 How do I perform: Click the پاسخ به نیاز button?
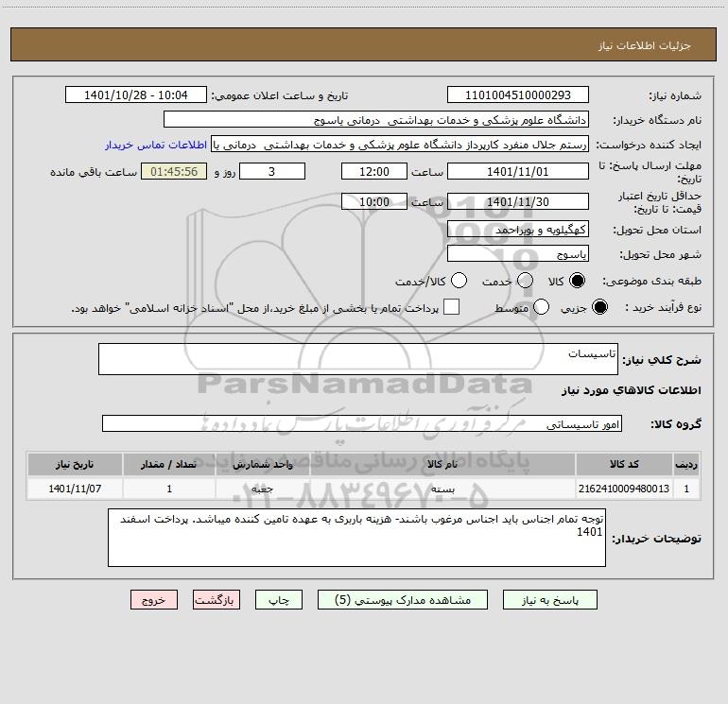click(x=549, y=600)
